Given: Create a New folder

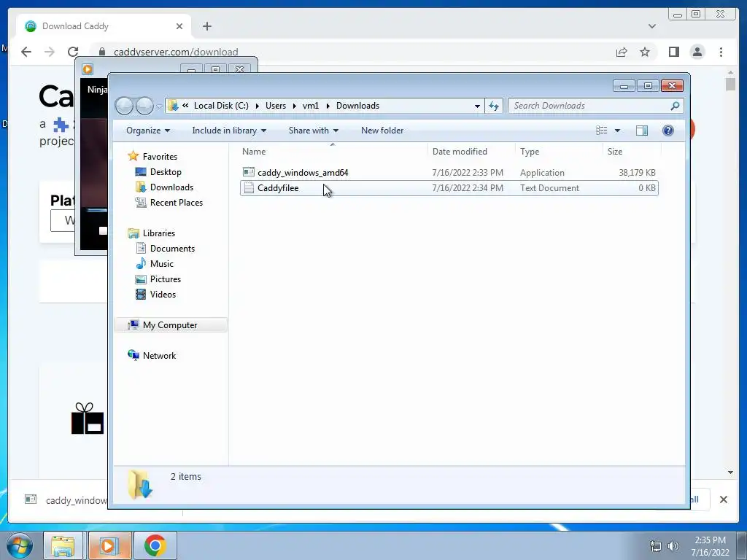Looking at the screenshot, I should (382, 131).
